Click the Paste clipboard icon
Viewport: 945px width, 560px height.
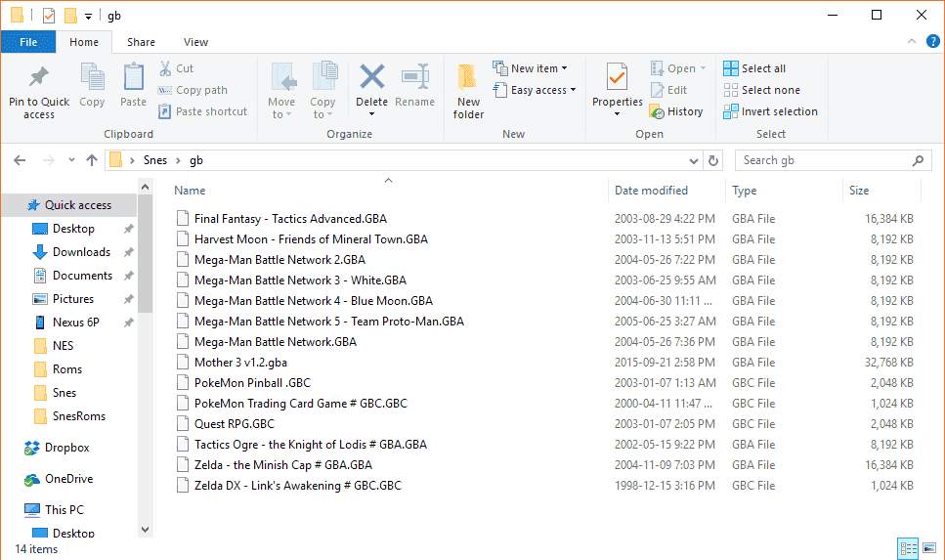click(133, 77)
